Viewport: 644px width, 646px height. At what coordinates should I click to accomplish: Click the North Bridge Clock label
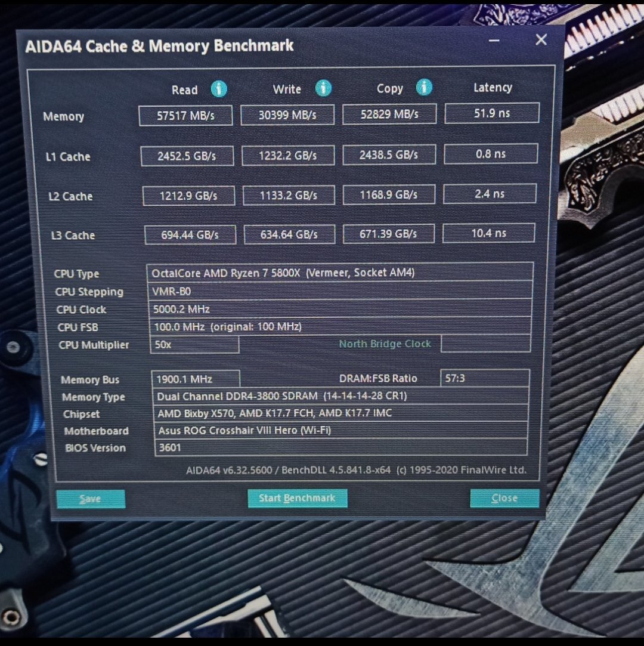tap(385, 344)
